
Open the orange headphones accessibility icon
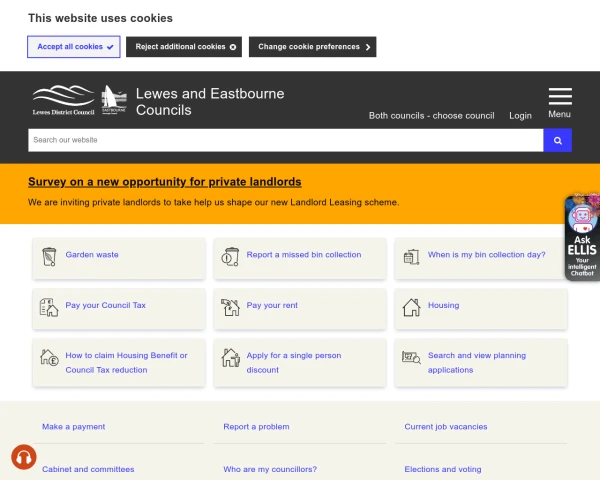[x=24, y=458]
